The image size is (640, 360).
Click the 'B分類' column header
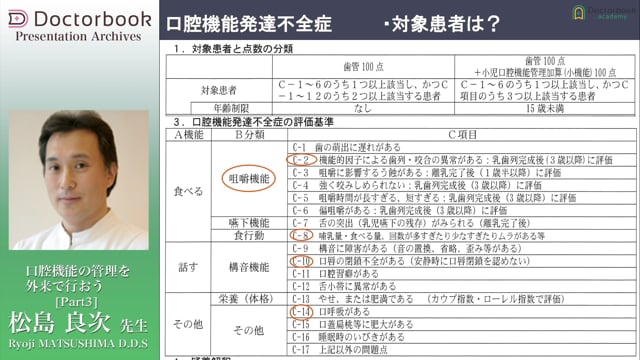(x=250, y=135)
